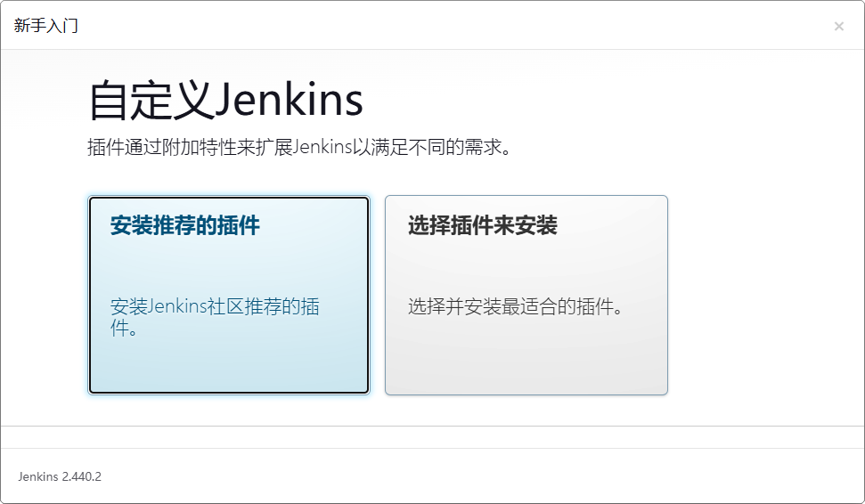
Task: Click the 安装Jenkins社区推荐的插件 description text
Action: 215,317
